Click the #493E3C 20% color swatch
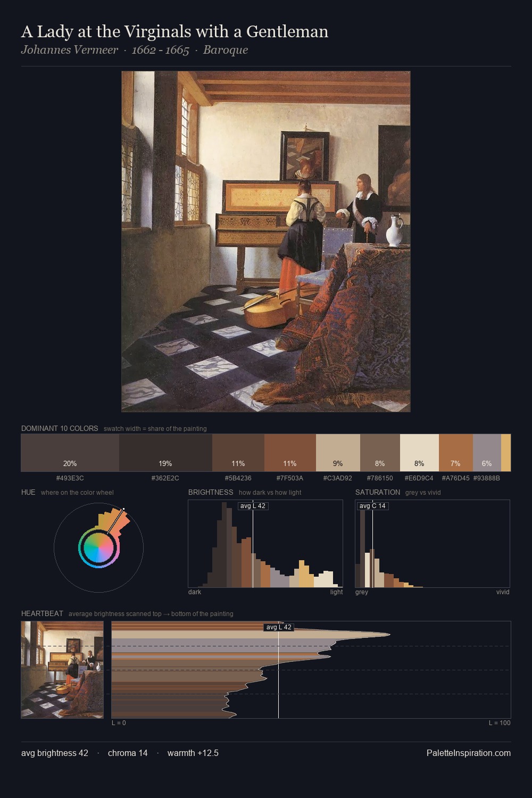 pyautogui.click(x=70, y=453)
